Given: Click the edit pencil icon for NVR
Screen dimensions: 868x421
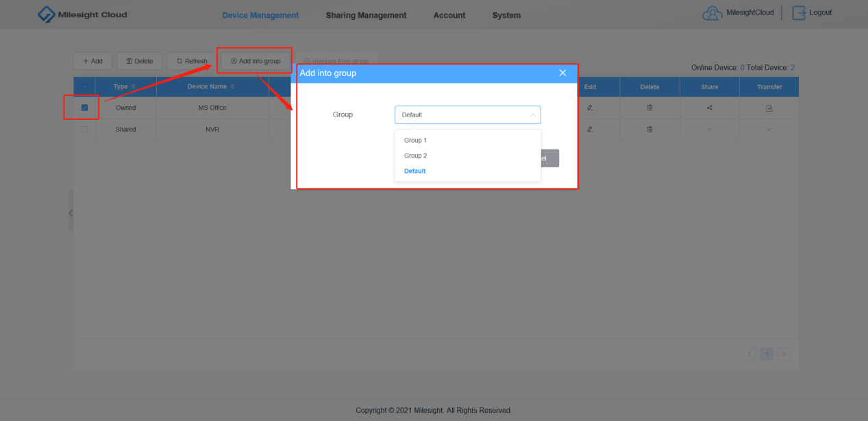Looking at the screenshot, I should coord(590,129).
